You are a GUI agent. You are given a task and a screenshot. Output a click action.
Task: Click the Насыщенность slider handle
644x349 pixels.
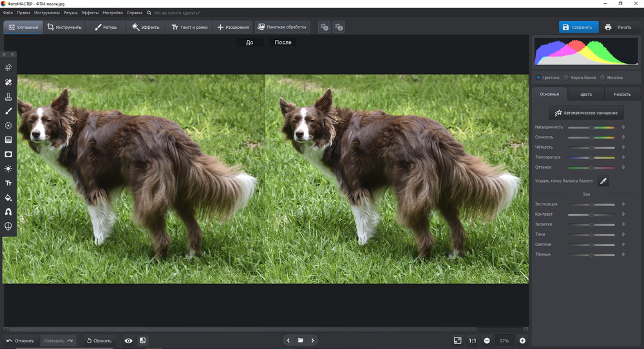(591, 127)
